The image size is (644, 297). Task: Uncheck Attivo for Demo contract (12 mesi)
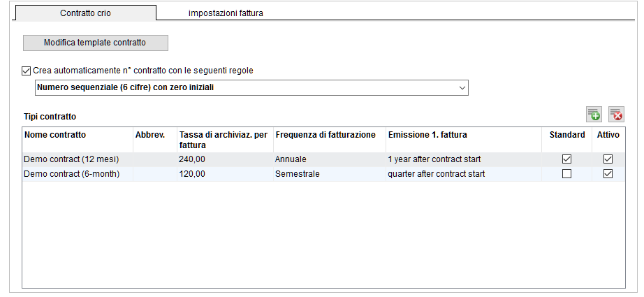608,159
